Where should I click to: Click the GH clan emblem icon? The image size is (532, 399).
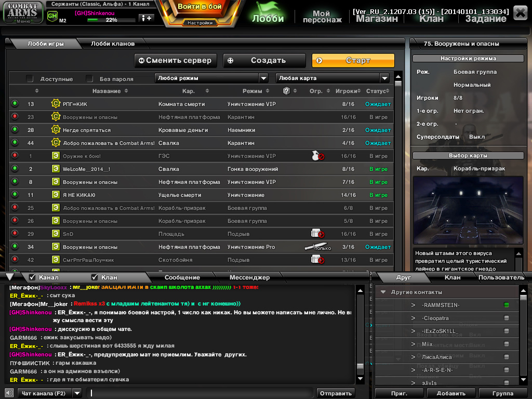[x=52, y=16]
